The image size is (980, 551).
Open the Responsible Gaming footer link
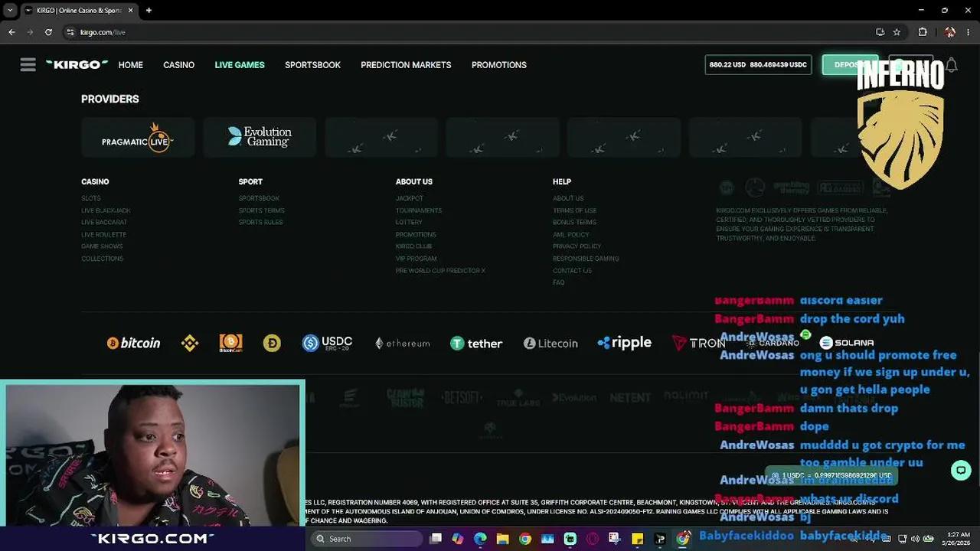[x=586, y=259]
